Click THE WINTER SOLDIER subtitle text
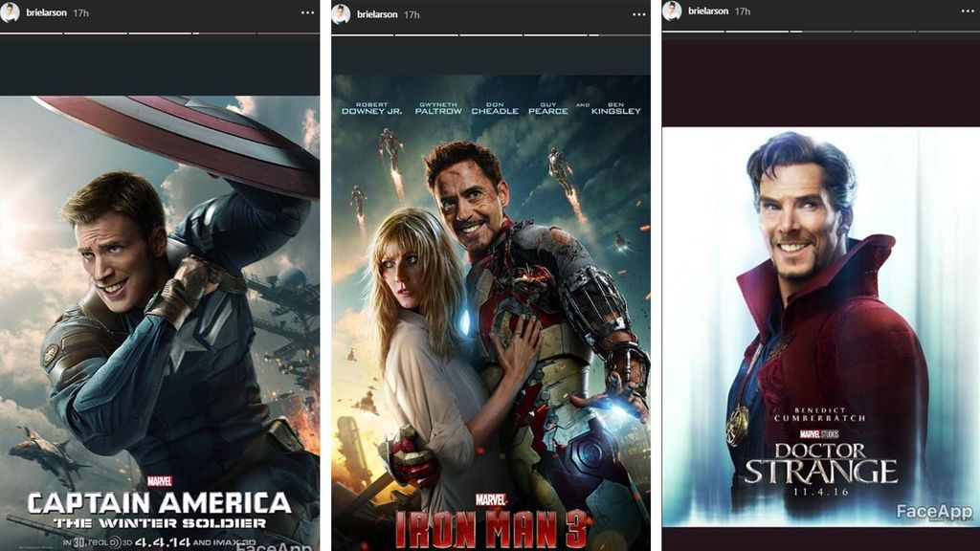This screenshot has width=980, height=551. [160, 523]
